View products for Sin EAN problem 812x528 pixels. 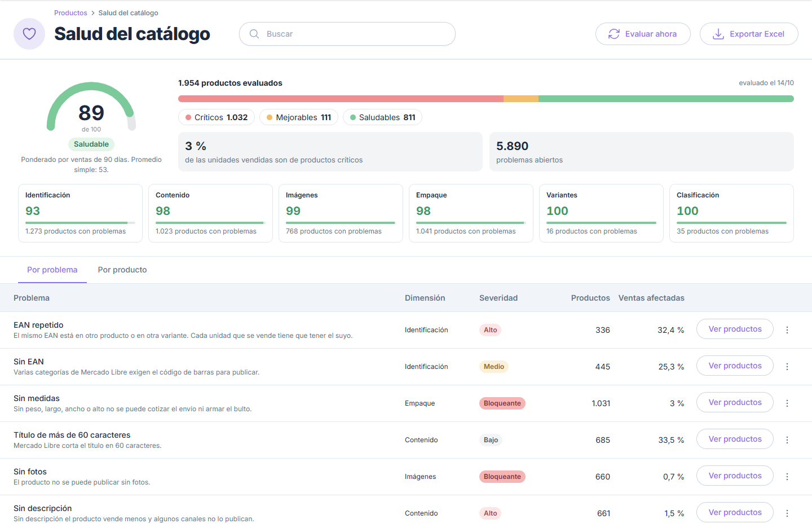[x=735, y=366]
